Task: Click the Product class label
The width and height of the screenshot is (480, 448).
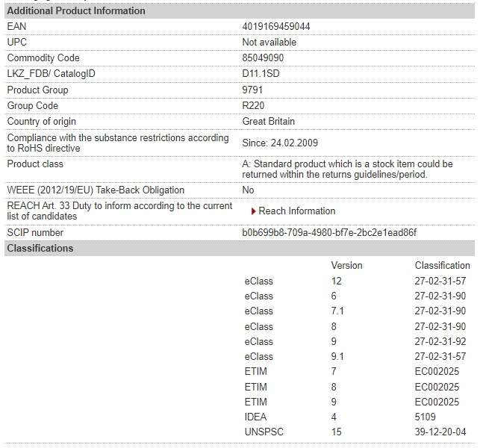Action: 35,164
